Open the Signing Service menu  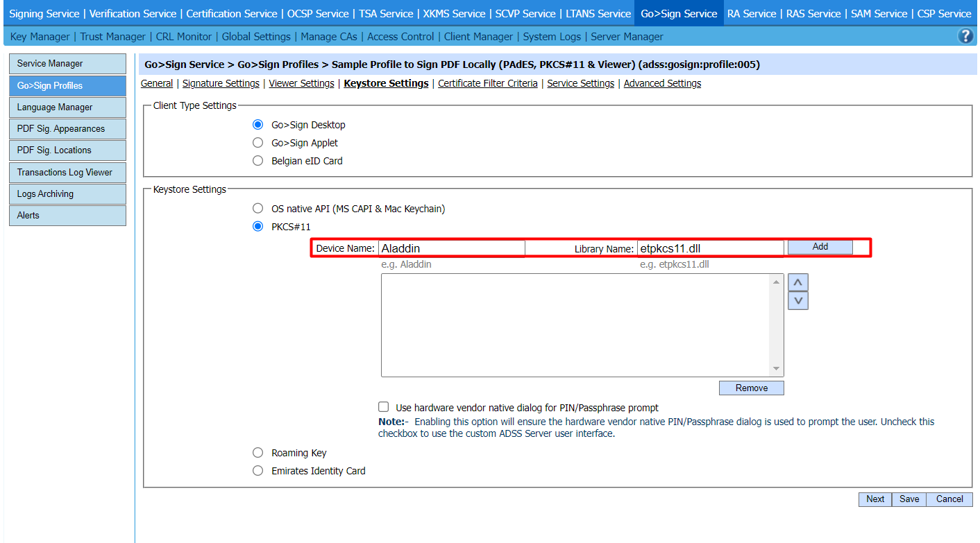[44, 14]
